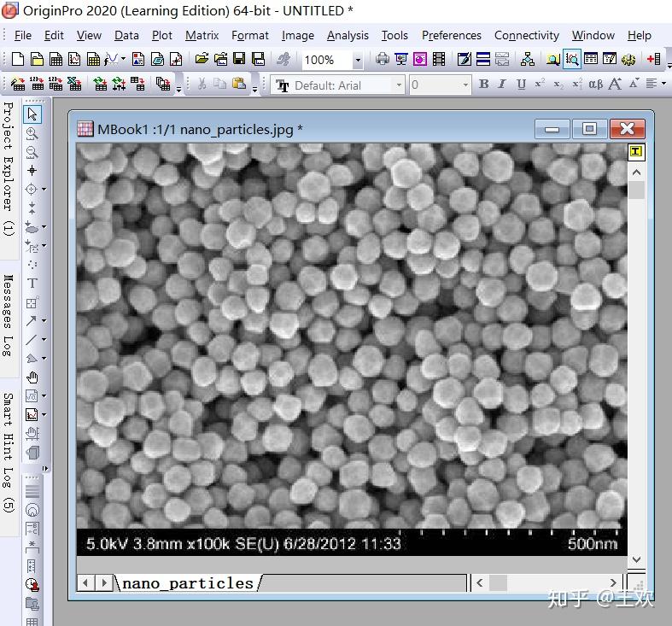This screenshot has width=672, height=626.
Task: Toggle subscript formatting
Action: (x=558, y=85)
